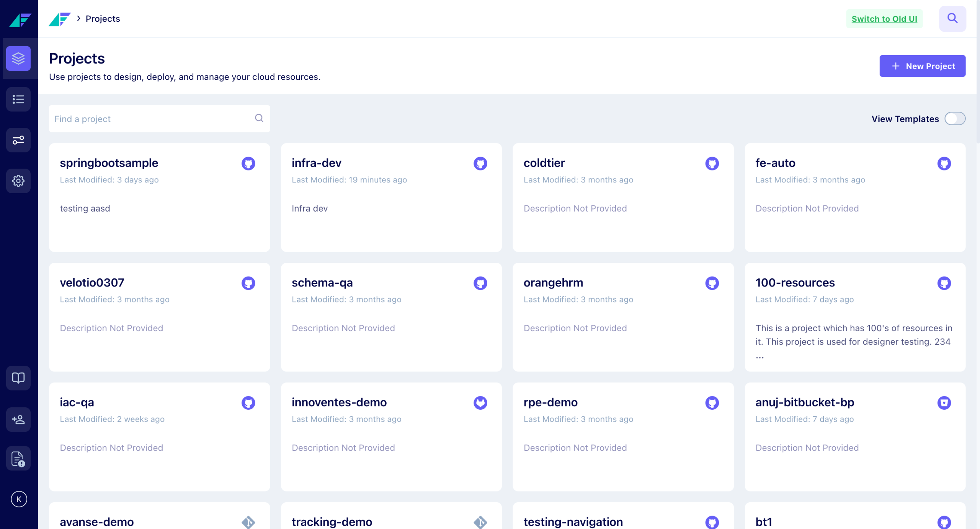Click the search icon in top bar
Image resolution: width=980 pixels, height=529 pixels.
(952, 18)
